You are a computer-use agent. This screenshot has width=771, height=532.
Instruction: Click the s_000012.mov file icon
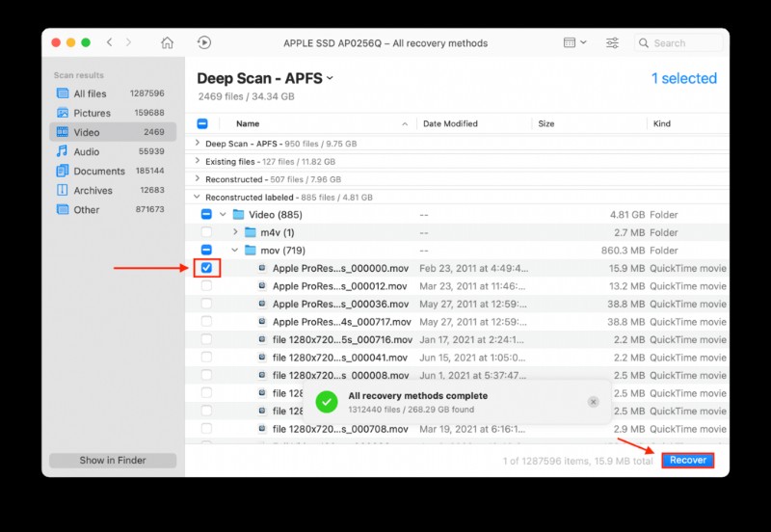tap(262, 285)
